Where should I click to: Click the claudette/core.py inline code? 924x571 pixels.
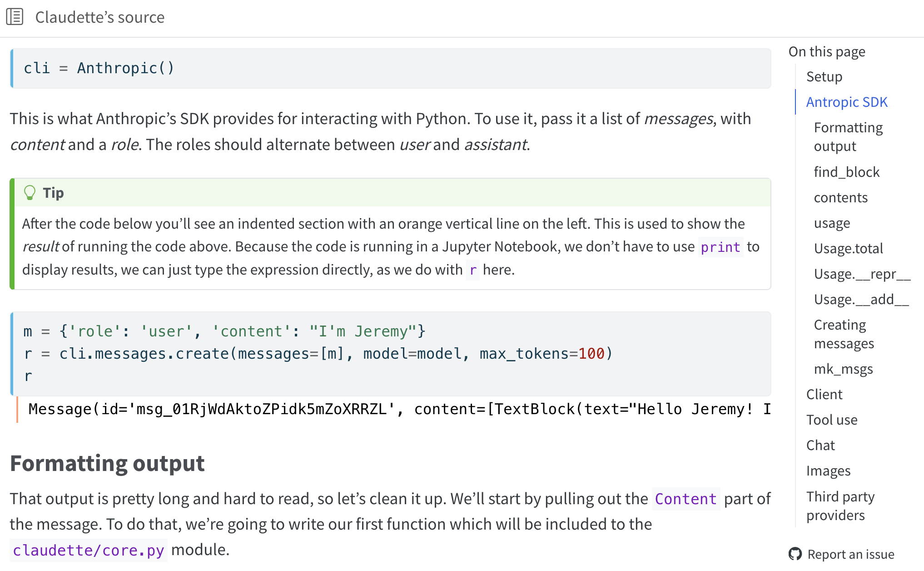(89, 550)
